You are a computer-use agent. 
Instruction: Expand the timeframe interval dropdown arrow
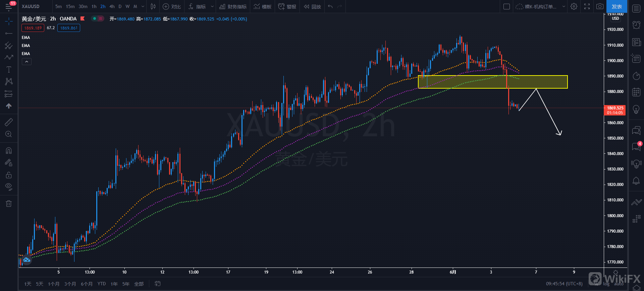143,6
